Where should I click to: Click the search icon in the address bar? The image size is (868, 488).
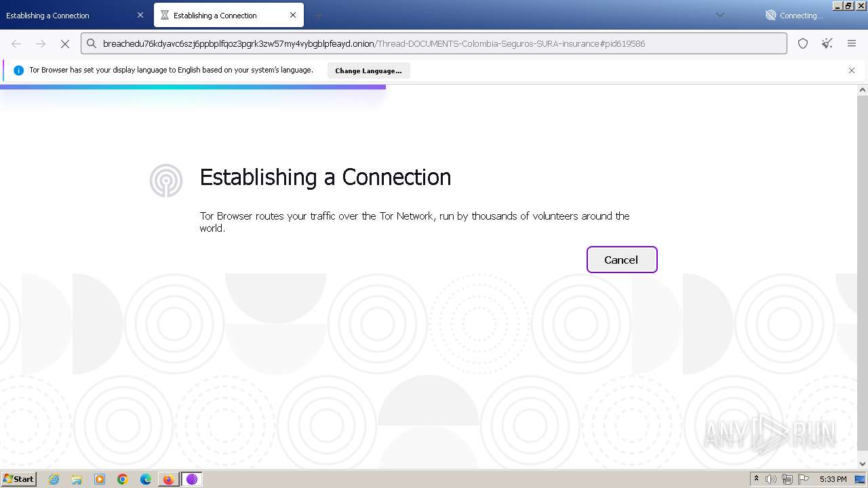[x=92, y=43]
